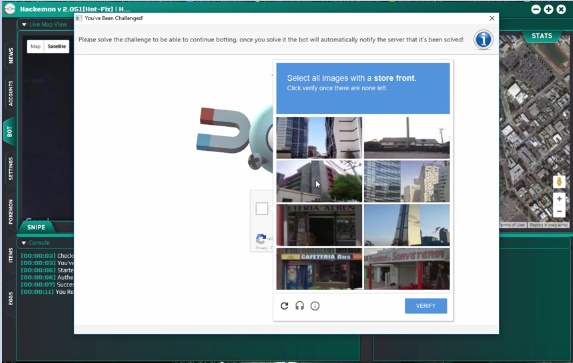The image size is (573, 363).
Task: Tick the reCAPTCHA checkbox
Action: pyautogui.click(x=262, y=209)
